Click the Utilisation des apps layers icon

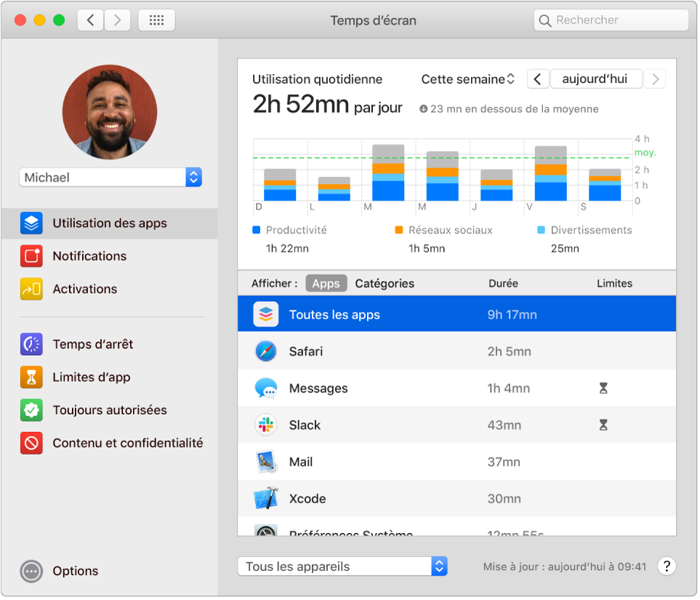pyautogui.click(x=31, y=223)
